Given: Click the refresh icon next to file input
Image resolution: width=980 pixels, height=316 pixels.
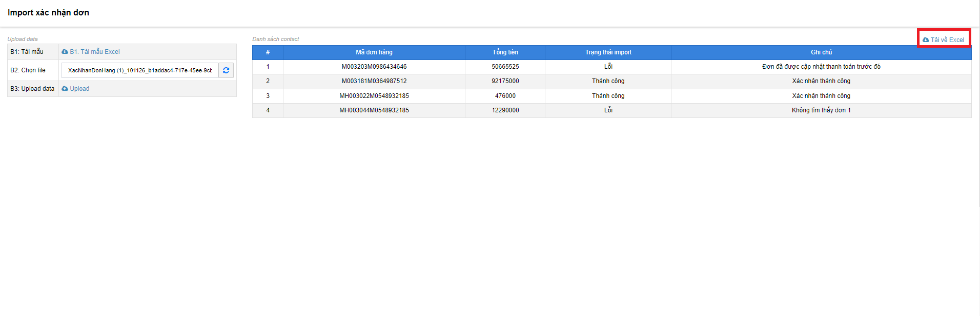Looking at the screenshot, I should point(226,70).
